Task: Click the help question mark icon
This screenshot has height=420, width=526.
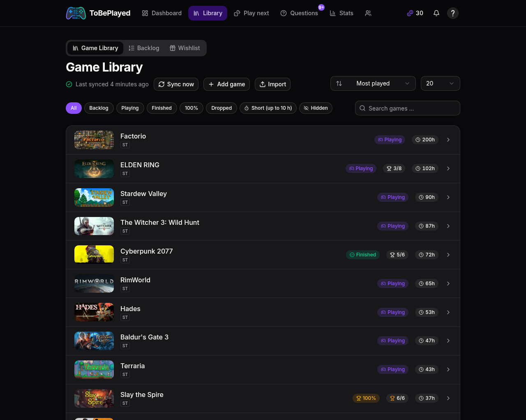Action: point(453,13)
